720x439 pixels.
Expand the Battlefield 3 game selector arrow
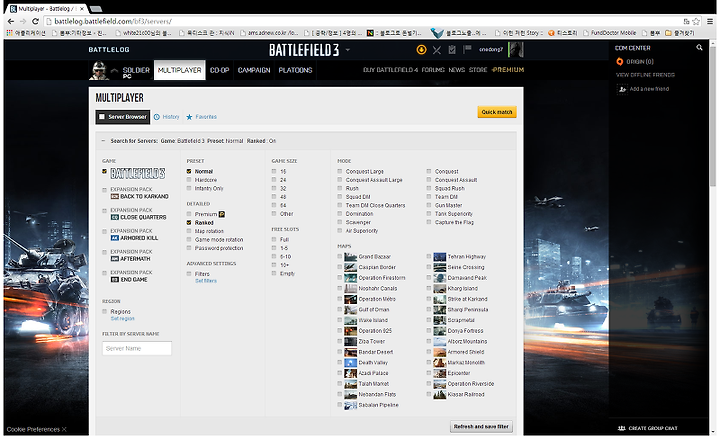click(x=348, y=50)
